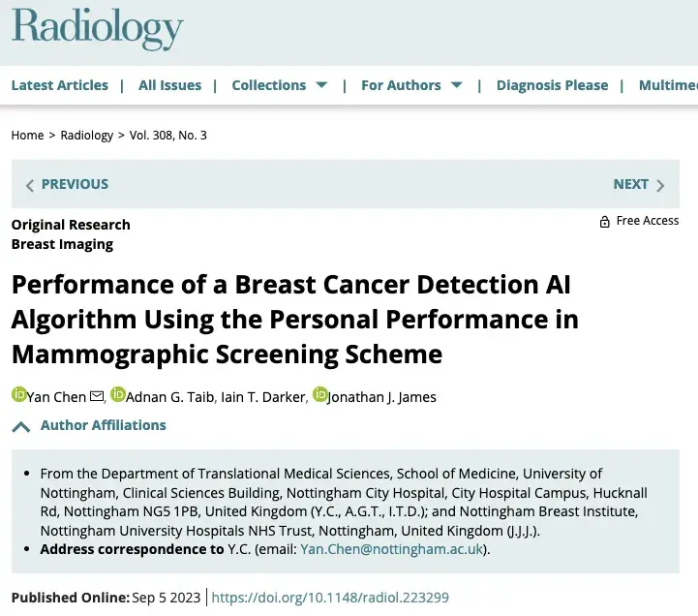698x616 pixels.
Task: Select the Radiology breadcrumb link
Action: click(87, 136)
